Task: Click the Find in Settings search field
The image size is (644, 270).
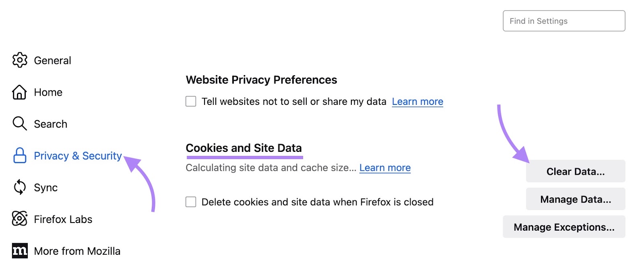Action: [563, 21]
